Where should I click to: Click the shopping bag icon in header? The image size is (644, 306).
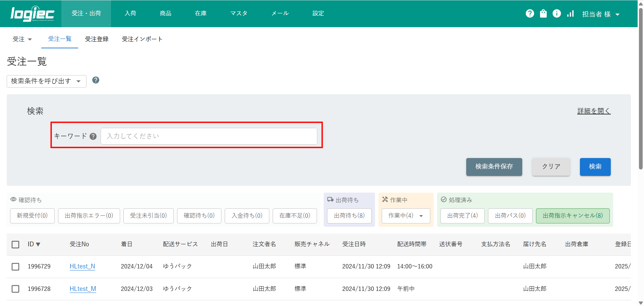coord(543,13)
